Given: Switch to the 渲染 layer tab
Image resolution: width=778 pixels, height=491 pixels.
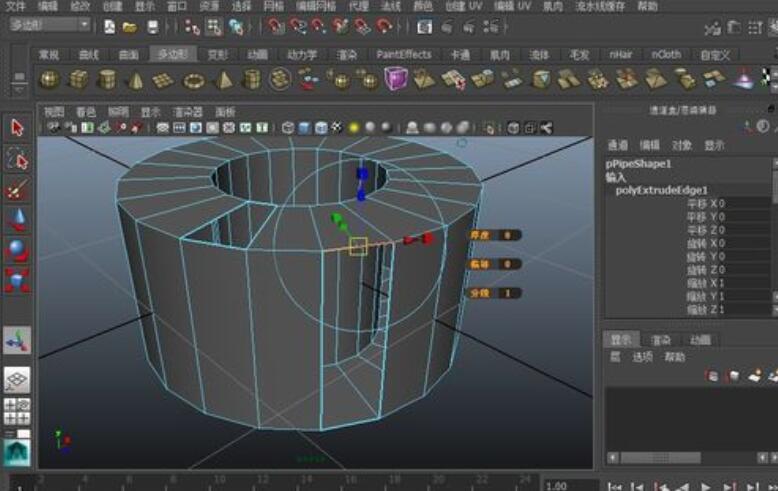Looking at the screenshot, I should coord(661,340).
